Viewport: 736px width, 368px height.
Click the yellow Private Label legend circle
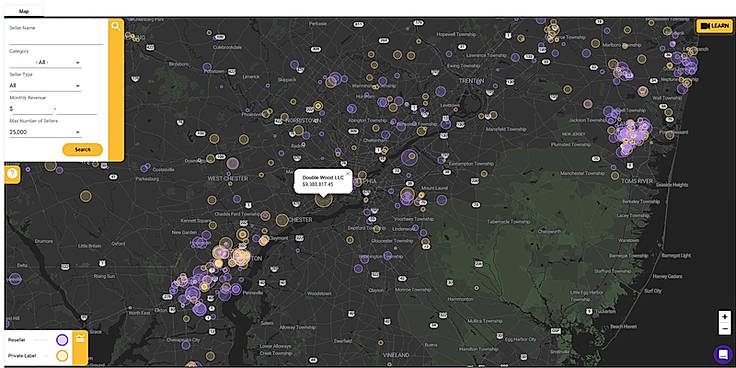tap(62, 356)
